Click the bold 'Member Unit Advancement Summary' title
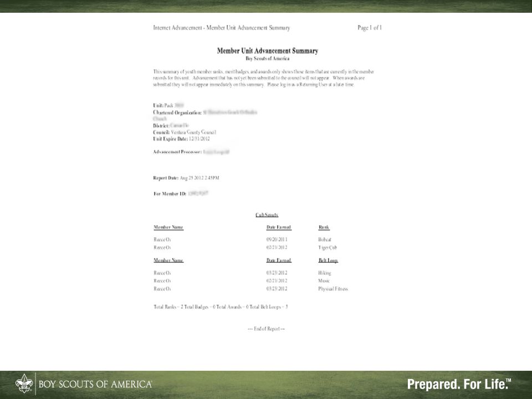 [267, 51]
